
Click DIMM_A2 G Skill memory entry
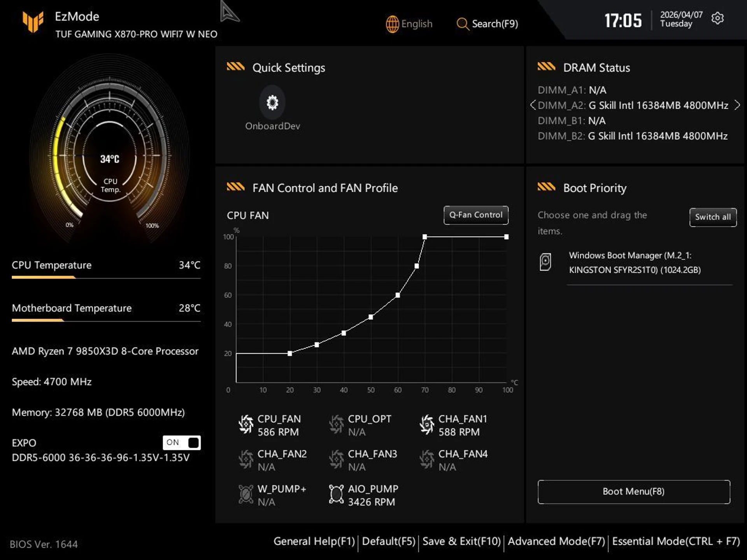[x=633, y=105]
